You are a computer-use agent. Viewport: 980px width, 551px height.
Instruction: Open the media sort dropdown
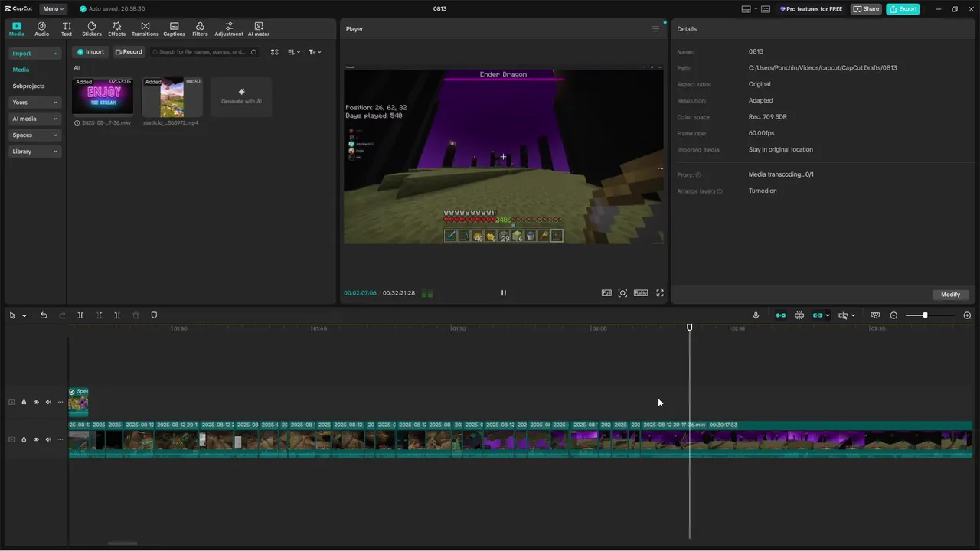294,52
